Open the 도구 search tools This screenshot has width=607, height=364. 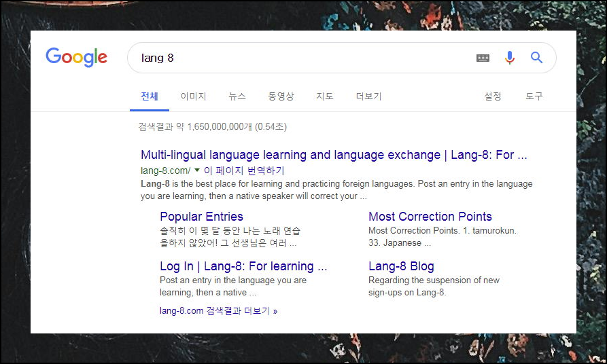coord(534,96)
